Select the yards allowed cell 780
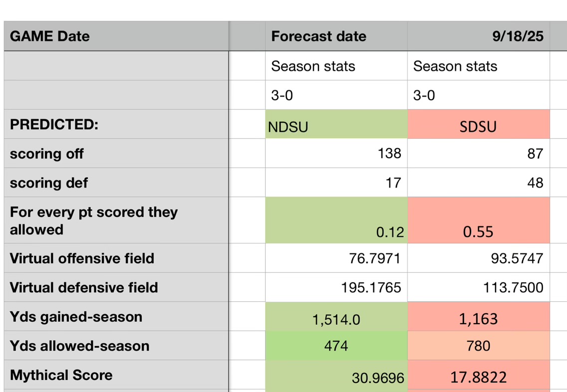 pyautogui.click(x=478, y=346)
